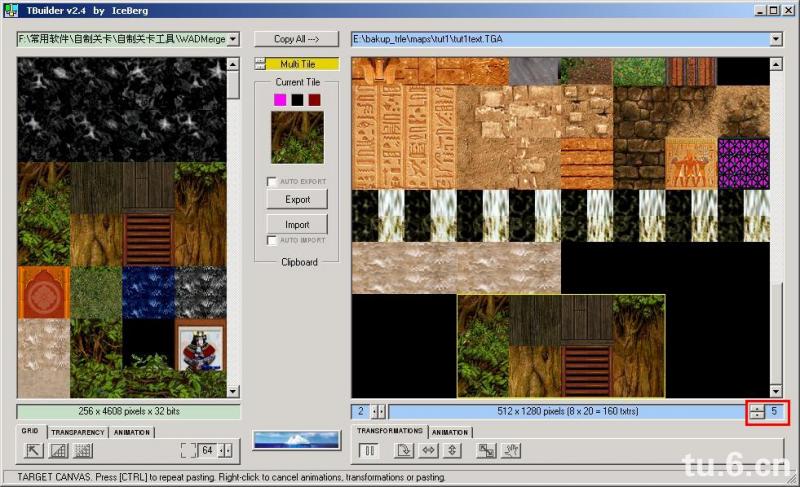Viewport: 800px width, 487px height.
Task: Click the horizontal flip icon under Transformations
Action: pyautogui.click(x=428, y=451)
